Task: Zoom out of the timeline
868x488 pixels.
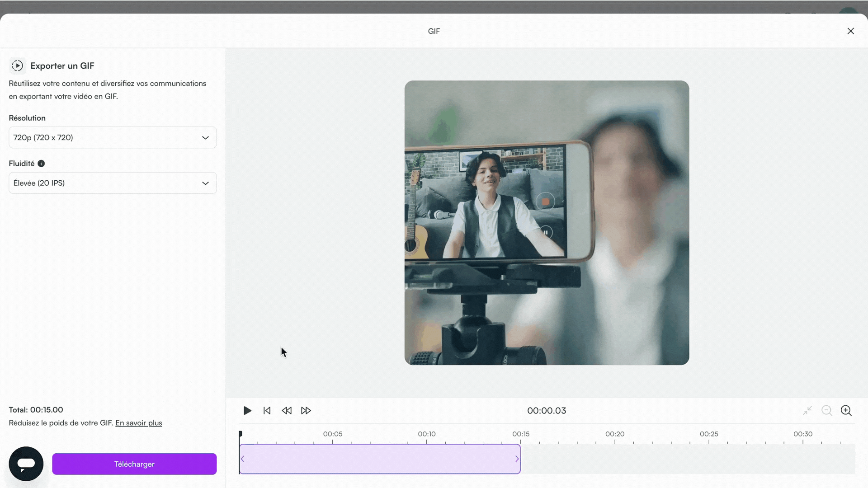Action: 826,411
